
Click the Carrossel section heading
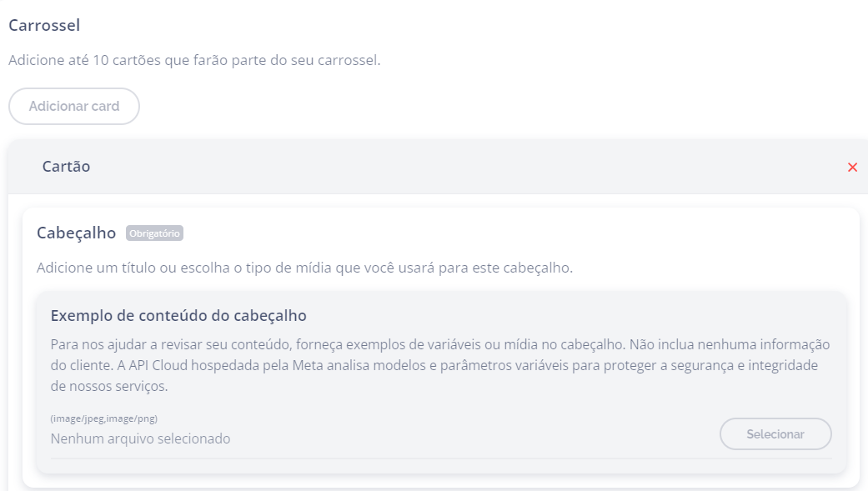[44, 25]
